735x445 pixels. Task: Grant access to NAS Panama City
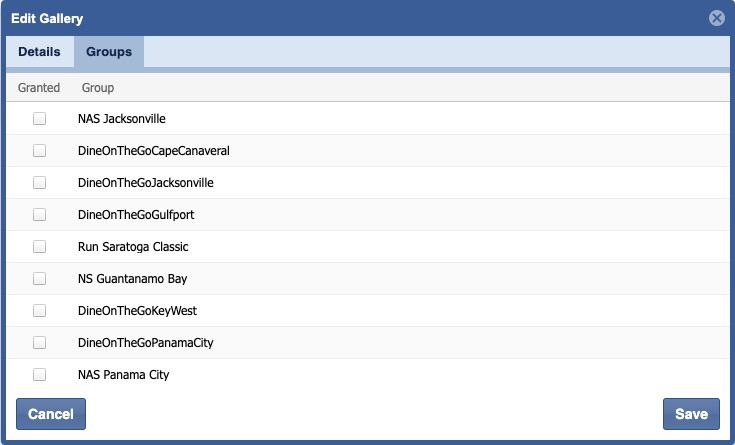click(x=40, y=375)
